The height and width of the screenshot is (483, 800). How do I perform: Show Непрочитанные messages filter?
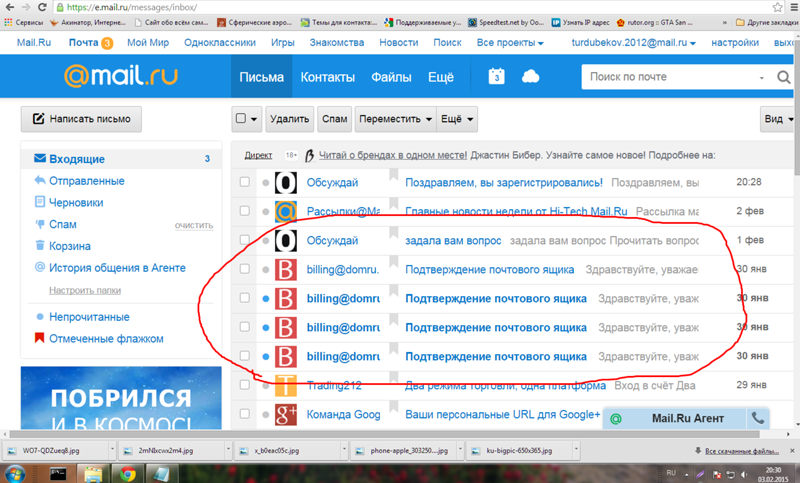click(89, 317)
